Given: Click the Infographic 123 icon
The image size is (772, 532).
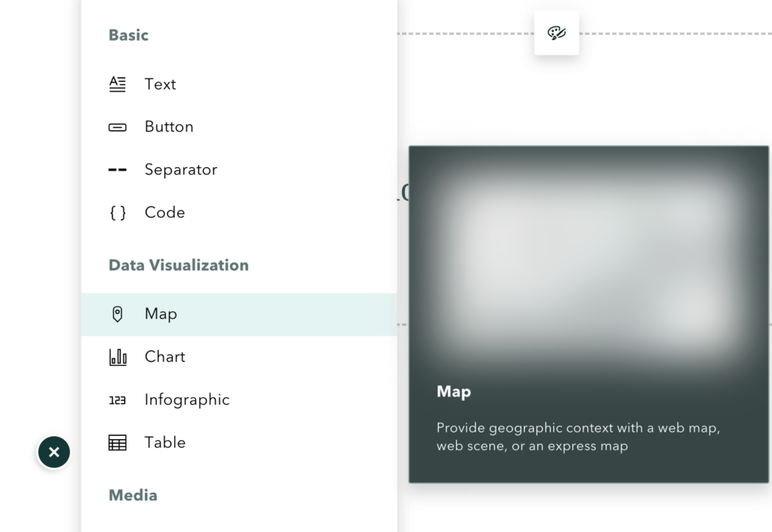Looking at the screenshot, I should 117,400.
